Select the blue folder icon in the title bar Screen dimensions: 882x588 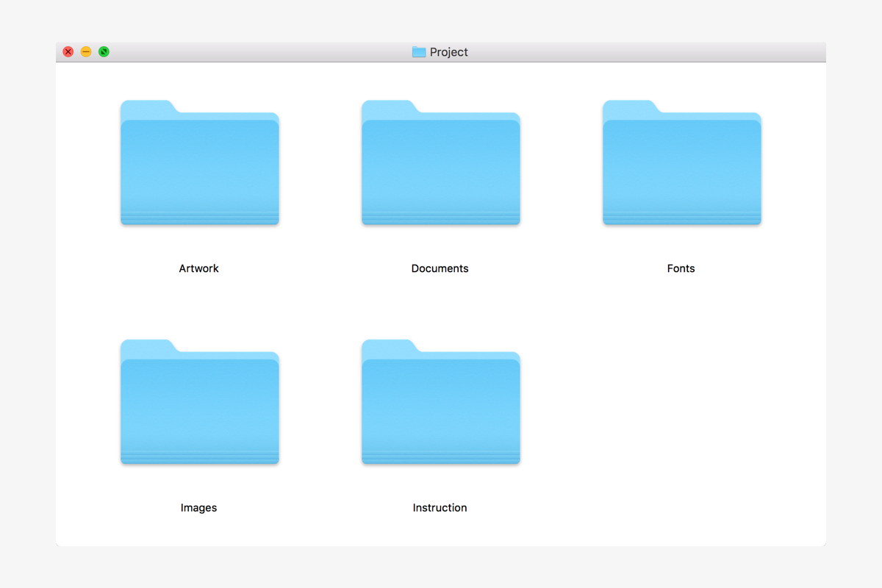coord(418,51)
